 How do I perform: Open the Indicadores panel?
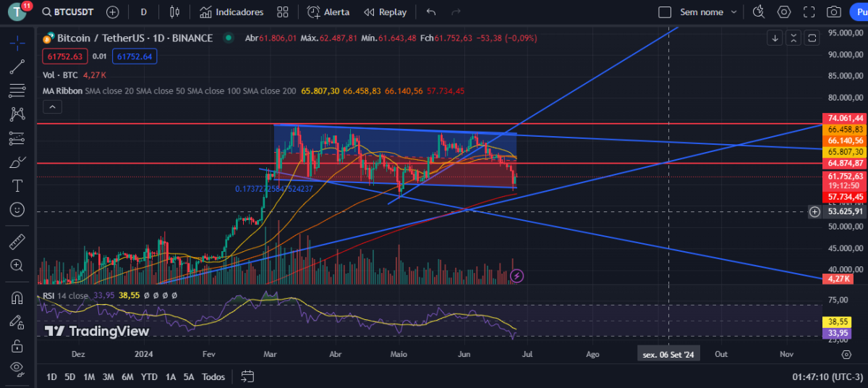point(231,12)
